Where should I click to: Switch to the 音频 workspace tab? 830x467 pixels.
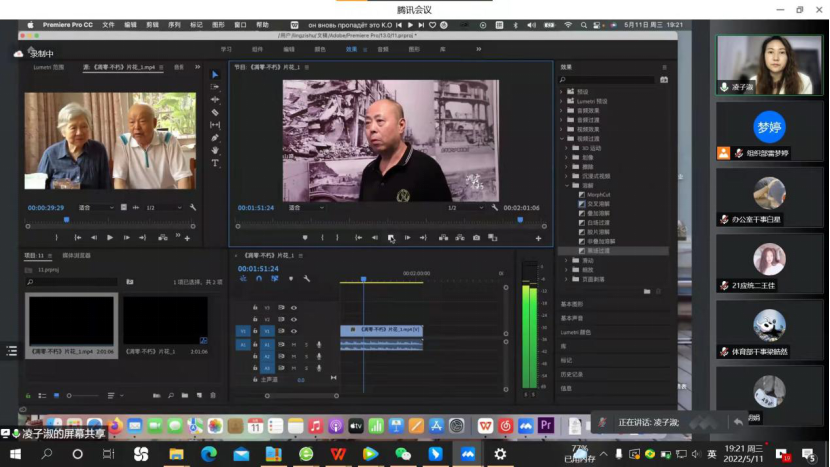383,49
